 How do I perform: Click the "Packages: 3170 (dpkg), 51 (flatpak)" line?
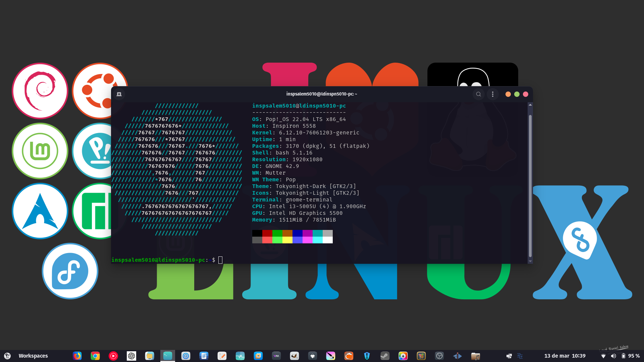[x=311, y=146]
